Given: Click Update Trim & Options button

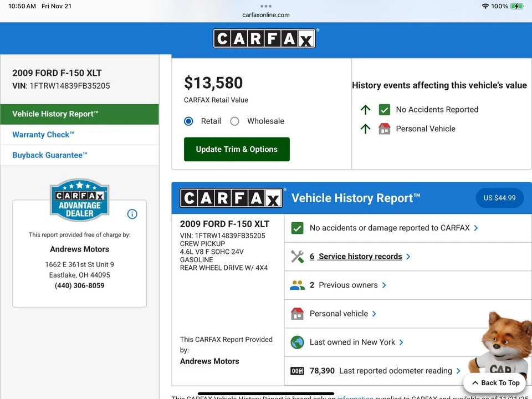Looking at the screenshot, I should pos(237,149).
